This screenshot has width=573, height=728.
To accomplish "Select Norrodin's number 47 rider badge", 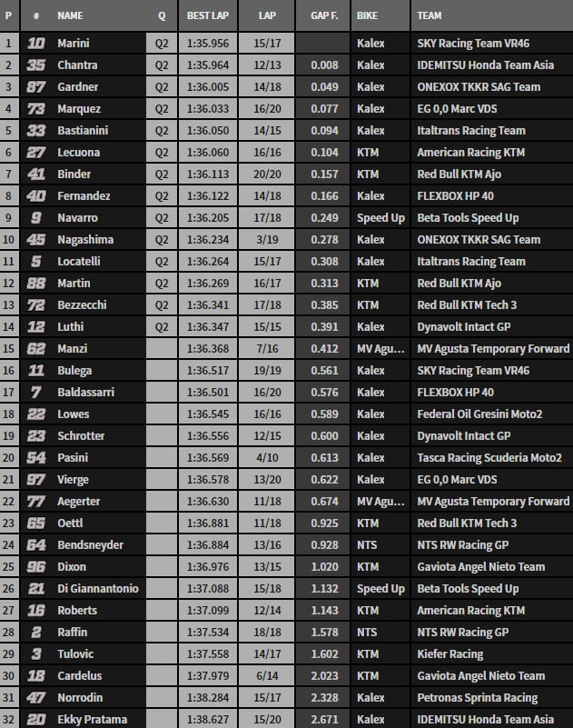I will tap(37, 697).
